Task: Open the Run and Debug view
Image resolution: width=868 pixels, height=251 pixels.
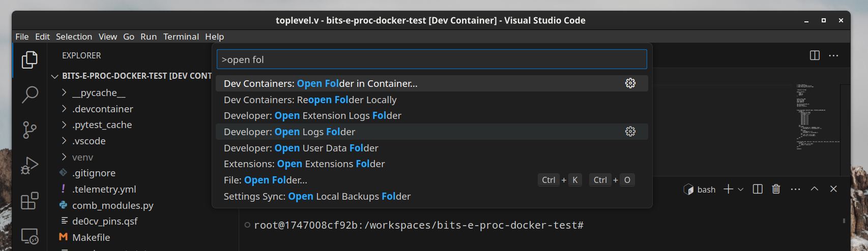Action: [x=30, y=166]
